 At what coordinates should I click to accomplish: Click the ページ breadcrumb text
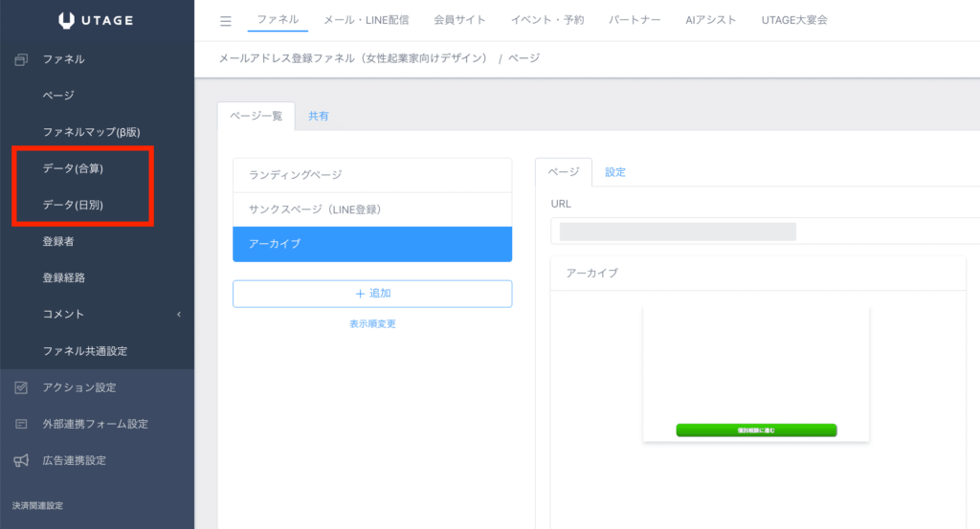click(x=523, y=58)
